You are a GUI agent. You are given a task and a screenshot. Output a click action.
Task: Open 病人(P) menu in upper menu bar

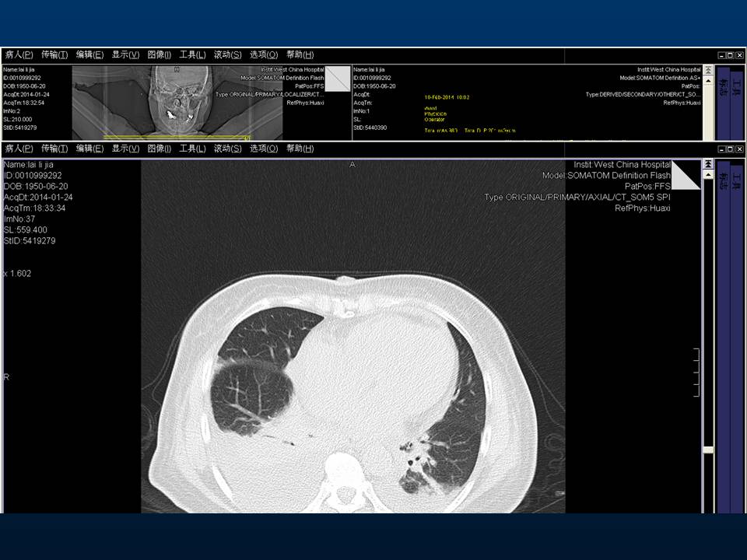point(19,54)
